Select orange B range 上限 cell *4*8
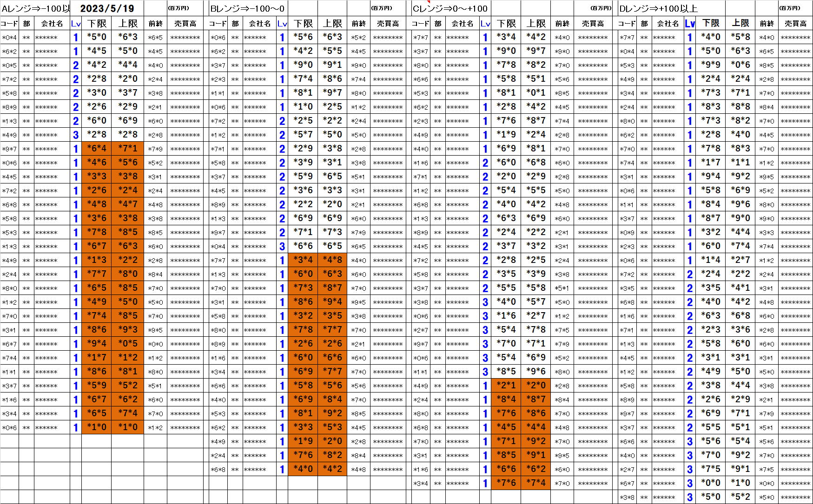Viewport: 813px width, 504px height. (332, 260)
